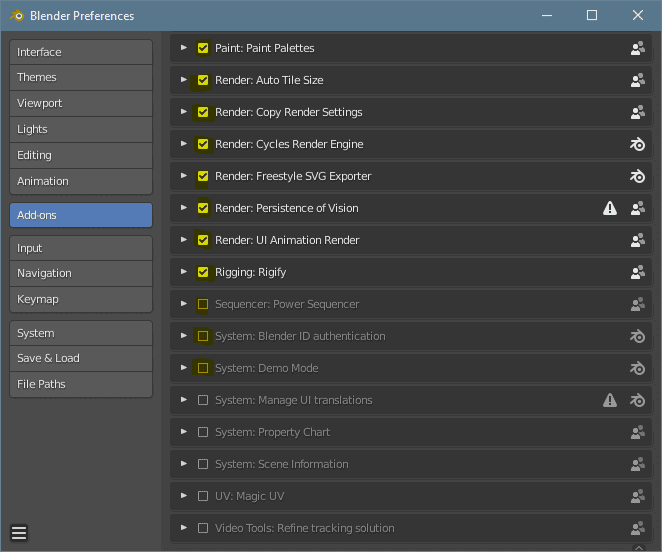Click 'Video Tools: Refine tracking solution' label

305,528
